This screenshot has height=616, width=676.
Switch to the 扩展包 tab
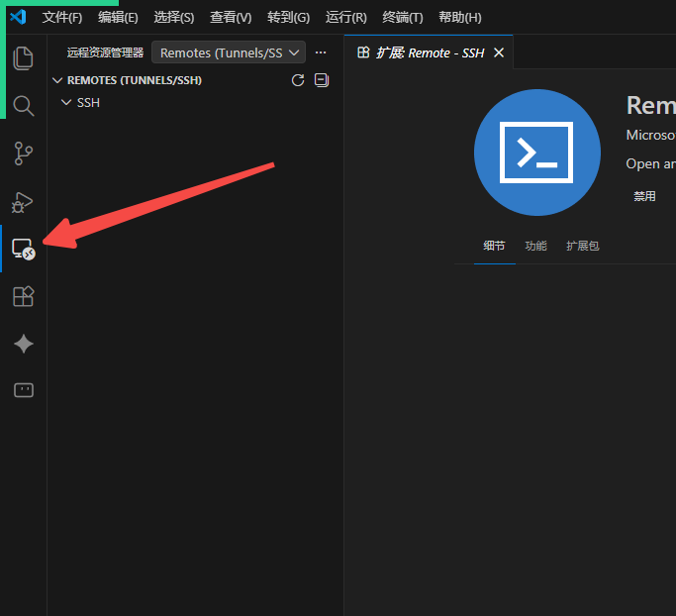pyautogui.click(x=582, y=246)
